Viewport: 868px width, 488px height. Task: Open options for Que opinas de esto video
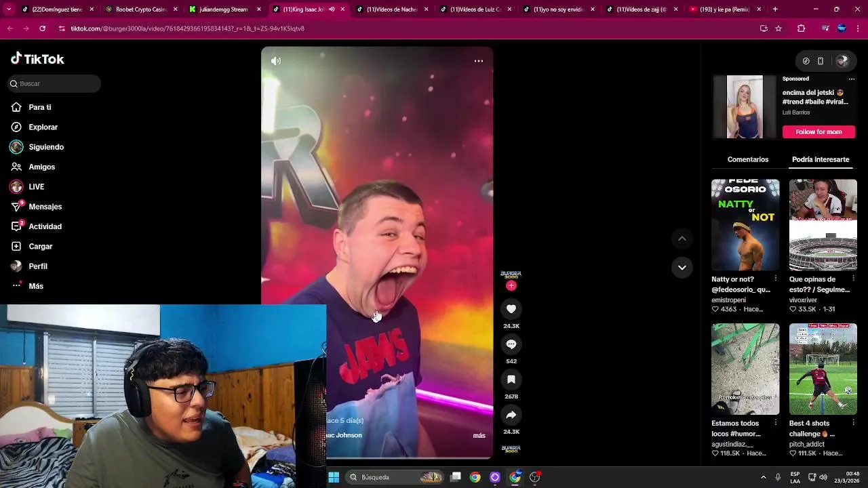(x=853, y=279)
